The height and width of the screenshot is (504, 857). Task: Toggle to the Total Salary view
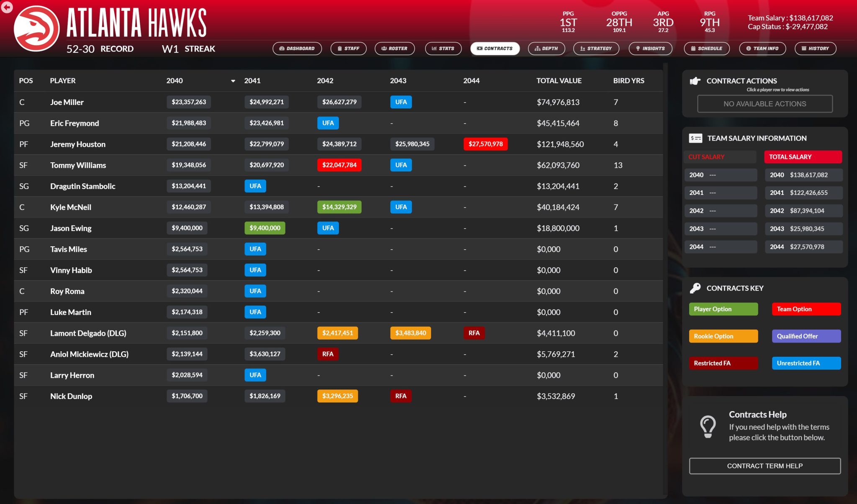click(803, 157)
